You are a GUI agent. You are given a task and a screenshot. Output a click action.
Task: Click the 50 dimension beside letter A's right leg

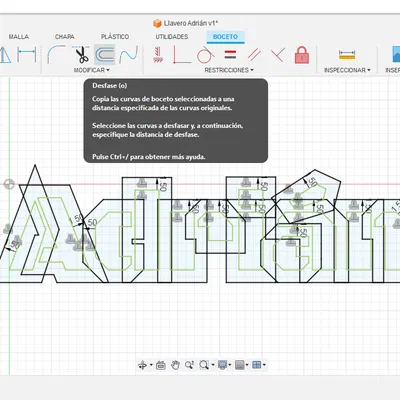pyautogui.click(x=92, y=222)
